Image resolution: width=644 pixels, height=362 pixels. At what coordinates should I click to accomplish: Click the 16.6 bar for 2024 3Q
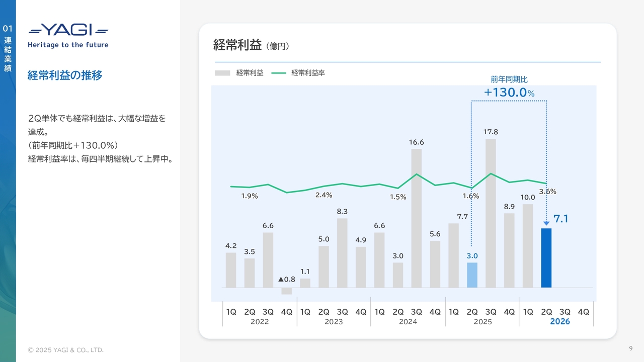(x=417, y=218)
